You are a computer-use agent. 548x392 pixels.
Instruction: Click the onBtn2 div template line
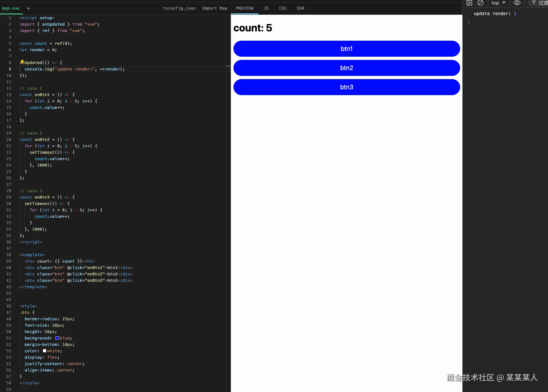(x=79, y=274)
